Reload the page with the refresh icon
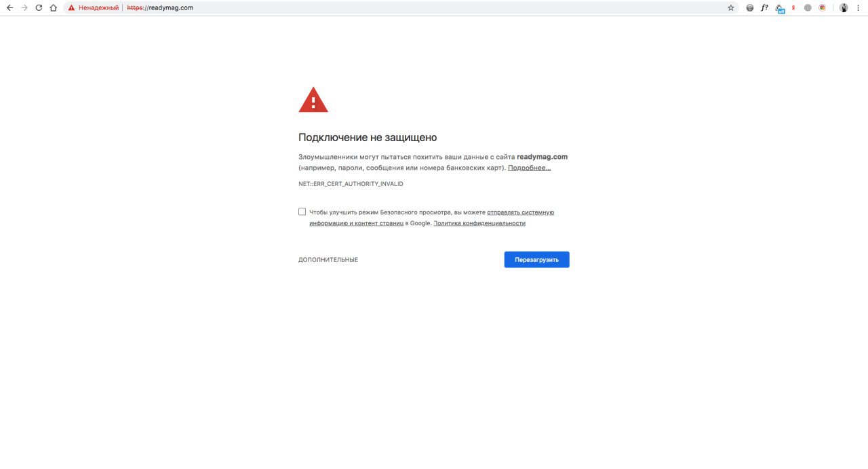 tap(39, 7)
